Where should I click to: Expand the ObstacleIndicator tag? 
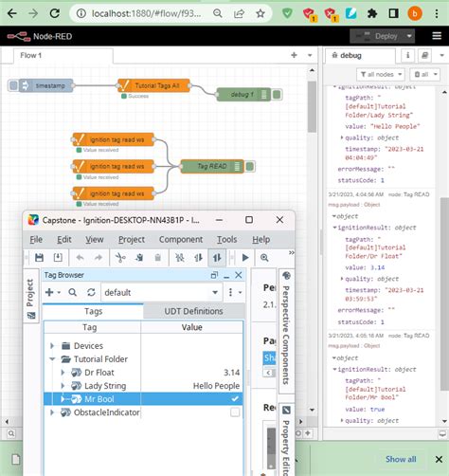point(52,412)
